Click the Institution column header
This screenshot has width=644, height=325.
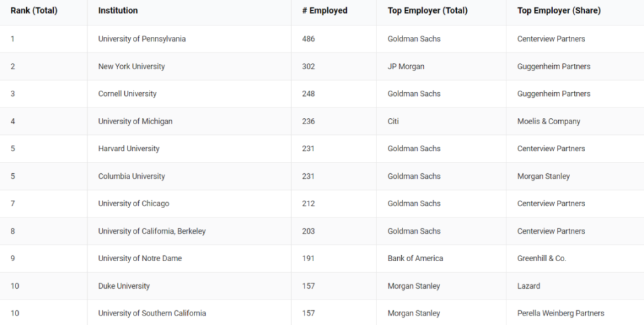click(x=118, y=11)
